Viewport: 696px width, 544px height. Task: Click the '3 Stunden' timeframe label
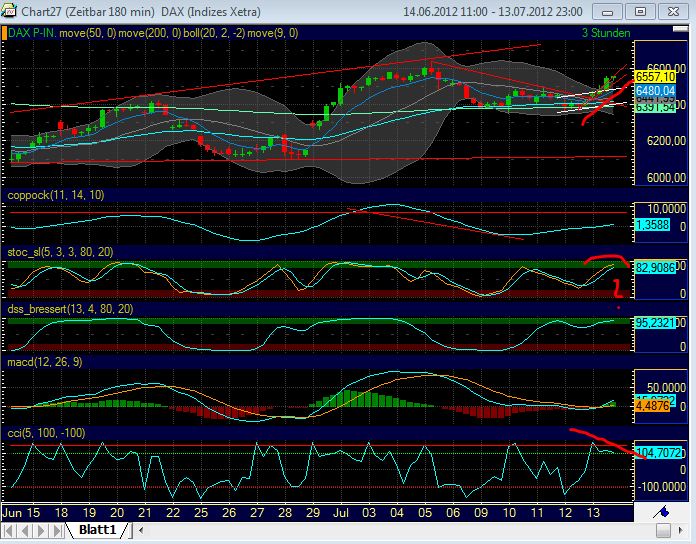606,33
